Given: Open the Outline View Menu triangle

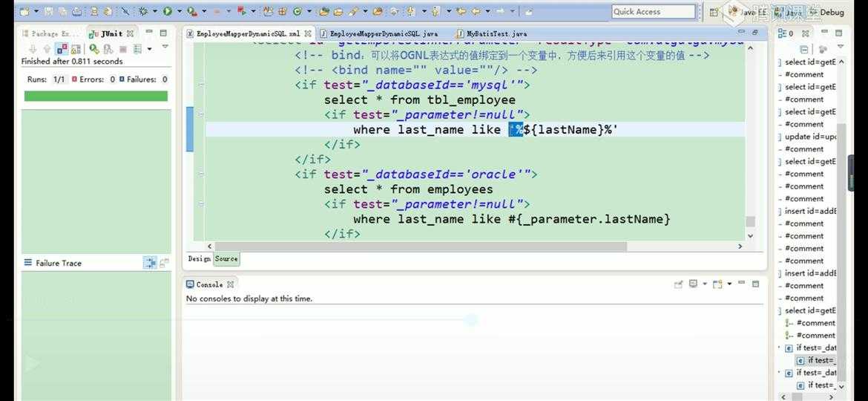Looking at the screenshot, I should 841,48.
